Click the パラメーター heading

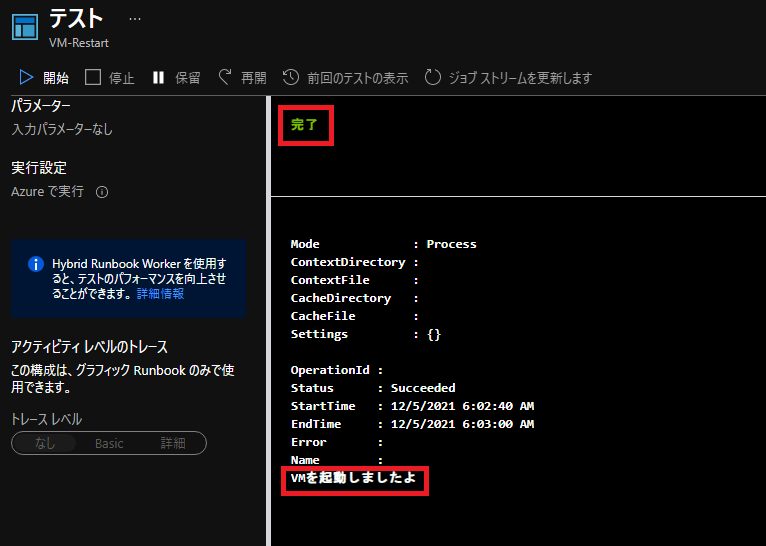[41, 105]
